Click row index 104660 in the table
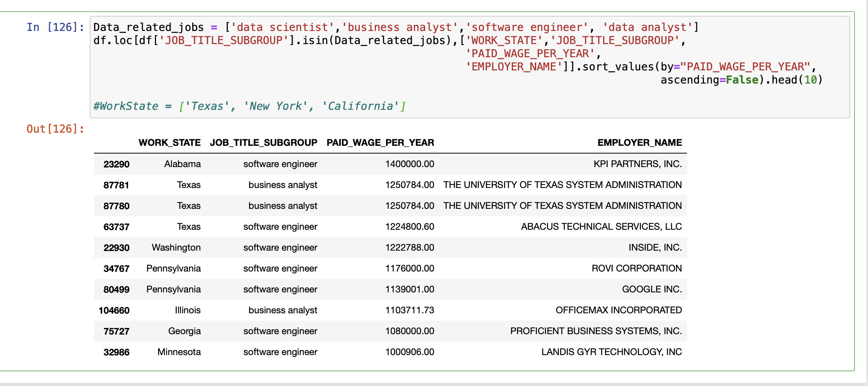This screenshot has height=386, width=868. click(x=114, y=310)
